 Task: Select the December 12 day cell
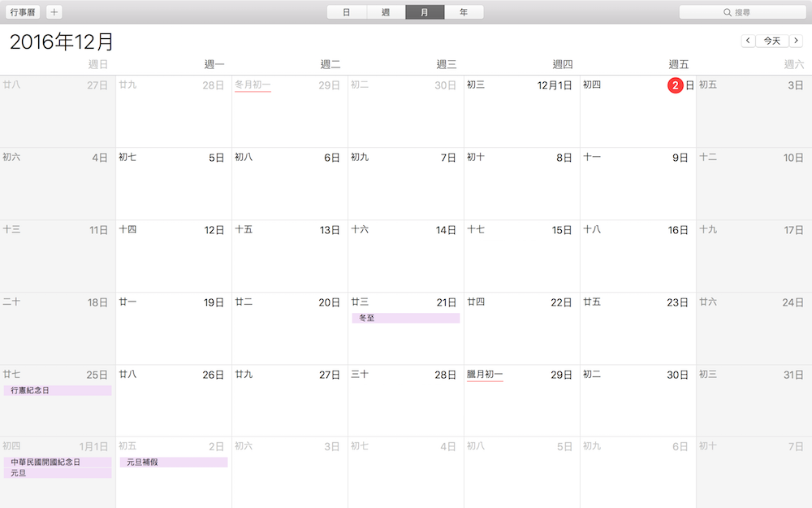point(174,260)
